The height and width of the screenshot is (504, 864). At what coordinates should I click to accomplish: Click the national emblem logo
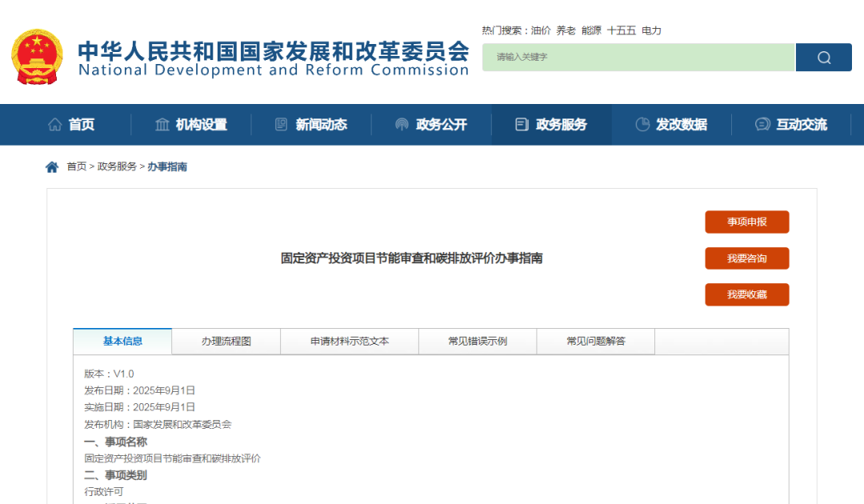pyautogui.click(x=37, y=57)
